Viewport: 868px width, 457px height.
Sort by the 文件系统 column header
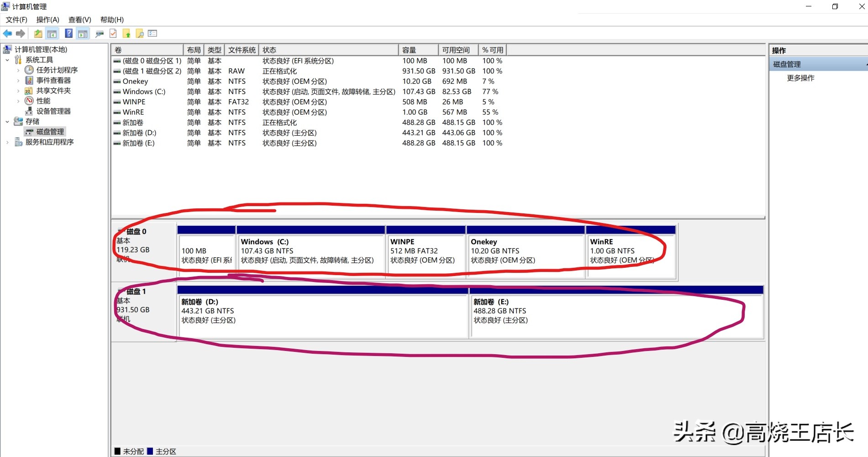(x=242, y=50)
